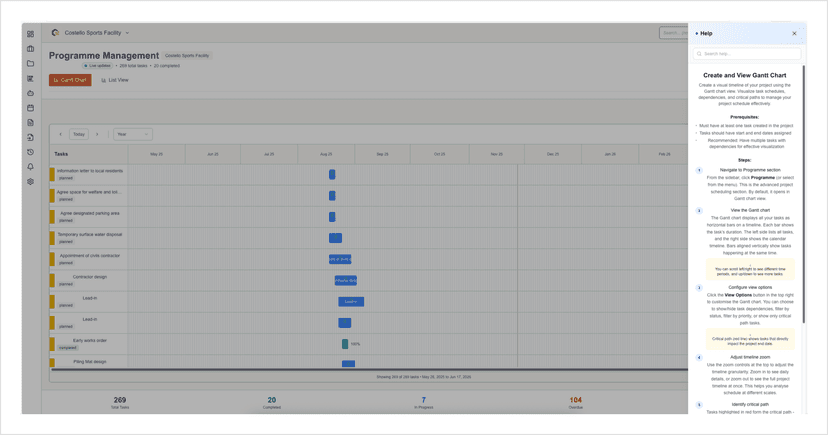Screen dimensions: 828x435
Task: Click step 2 View the Gantt chart
Action: pos(750,210)
